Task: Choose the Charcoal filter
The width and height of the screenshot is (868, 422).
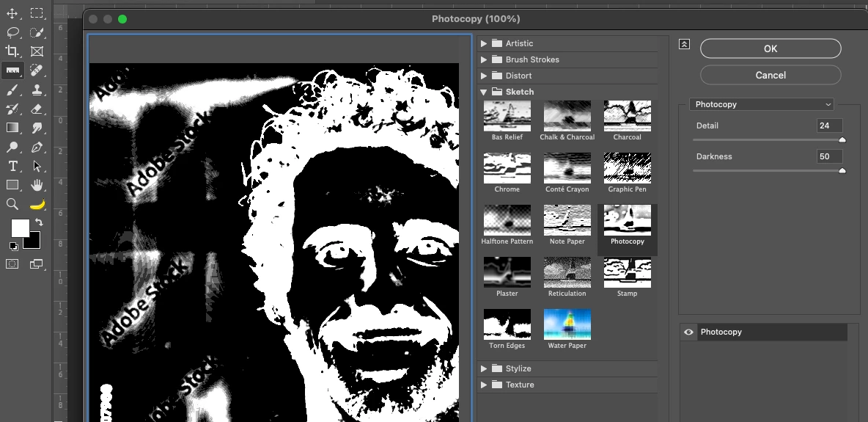Action: tap(628, 116)
